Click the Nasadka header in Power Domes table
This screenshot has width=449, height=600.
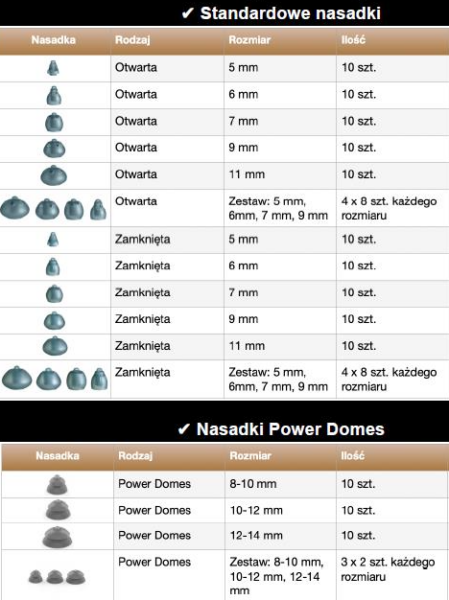point(57,456)
